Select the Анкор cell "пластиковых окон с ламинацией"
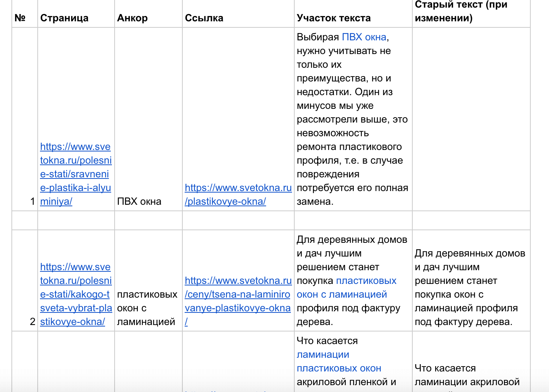This screenshot has height=392, width=549. pos(147,308)
